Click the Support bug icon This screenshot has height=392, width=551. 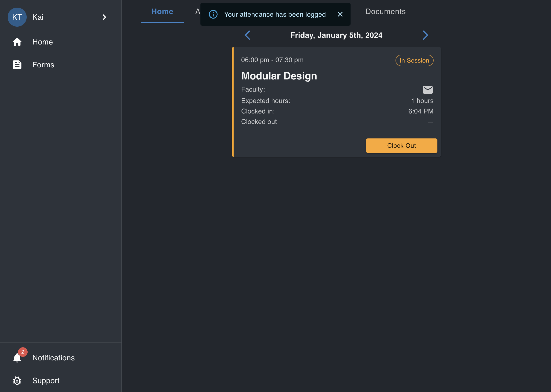coord(17,381)
